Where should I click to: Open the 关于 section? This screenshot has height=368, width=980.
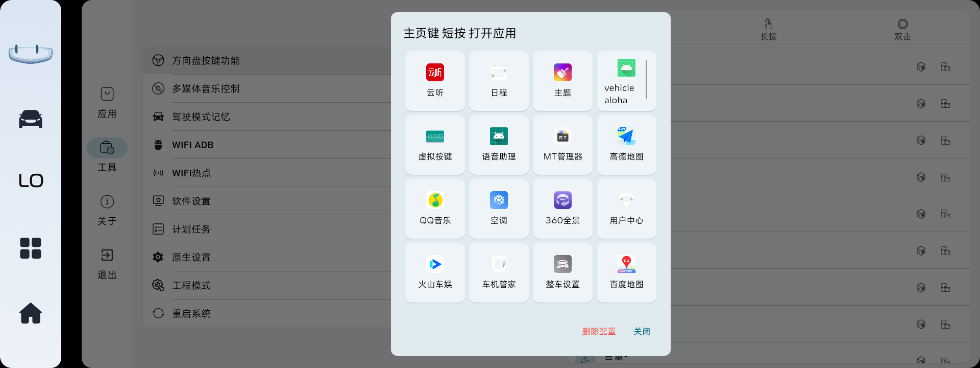[107, 210]
